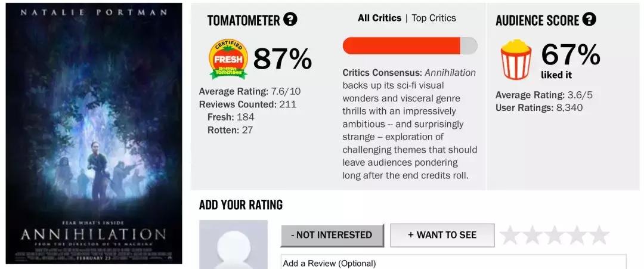The height and width of the screenshot is (269, 644).
Task: Rate the movie three stars
Action: coord(555,235)
